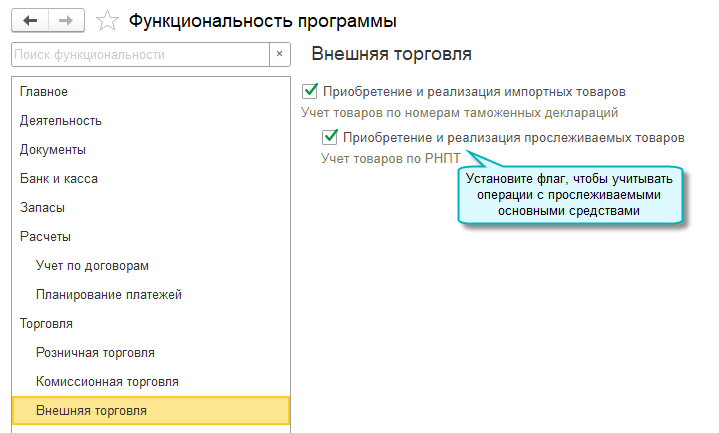Add page to favorites with star icon
This screenshot has width=719, height=433.
107,20
